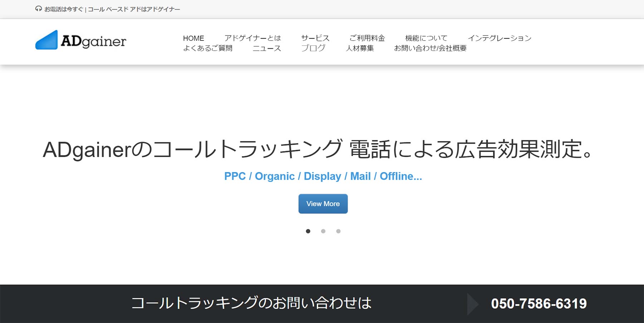
Task: Open the インテグレーション menu item
Action: (500, 38)
